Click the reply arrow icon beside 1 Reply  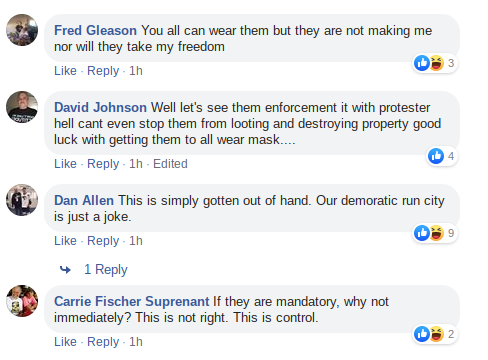(65, 269)
